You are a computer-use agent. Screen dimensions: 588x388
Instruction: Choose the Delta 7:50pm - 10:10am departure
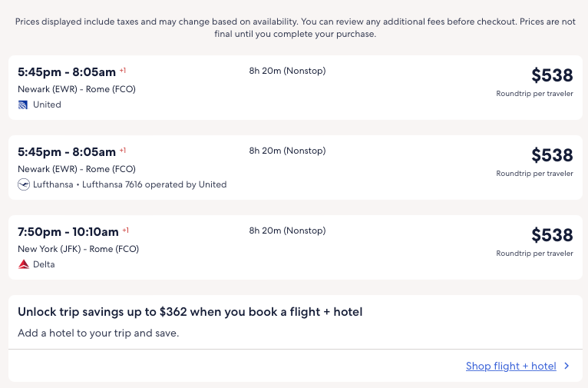point(68,232)
